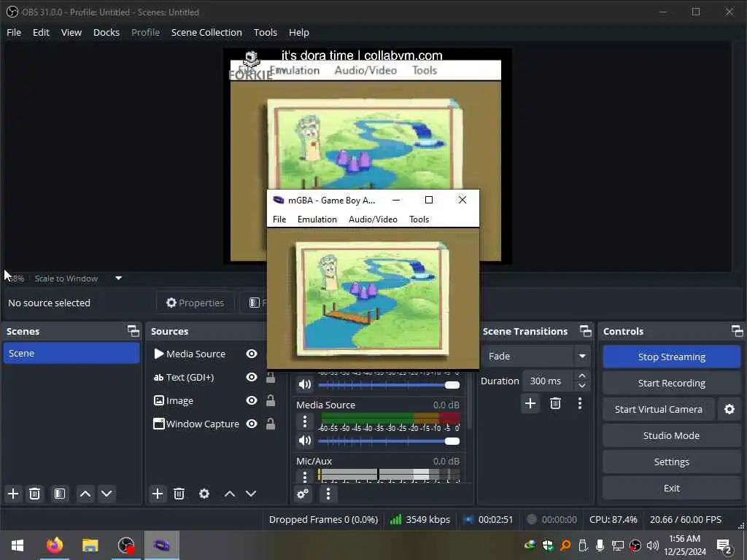
Task: Move source down in the Sources panel
Action: click(x=251, y=494)
